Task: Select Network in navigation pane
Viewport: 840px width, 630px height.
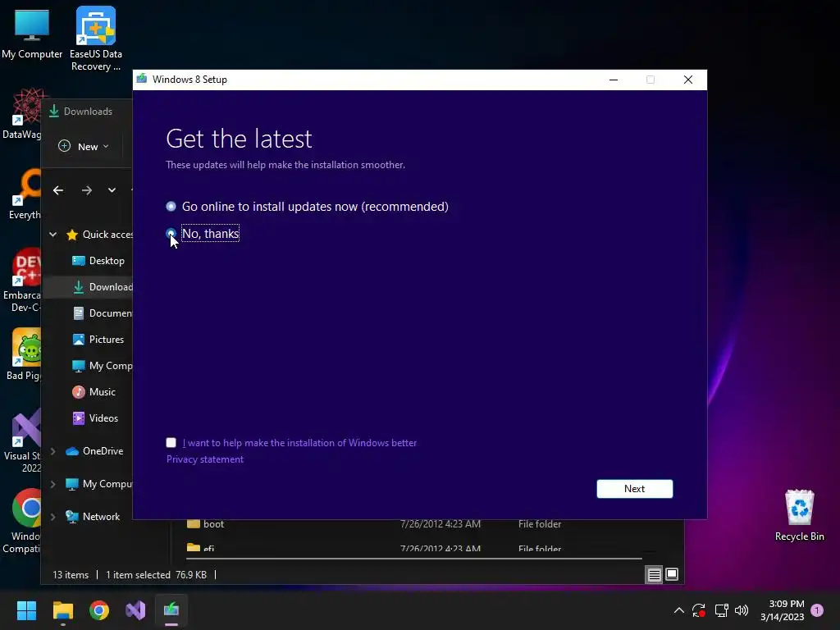Action: pos(93,517)
